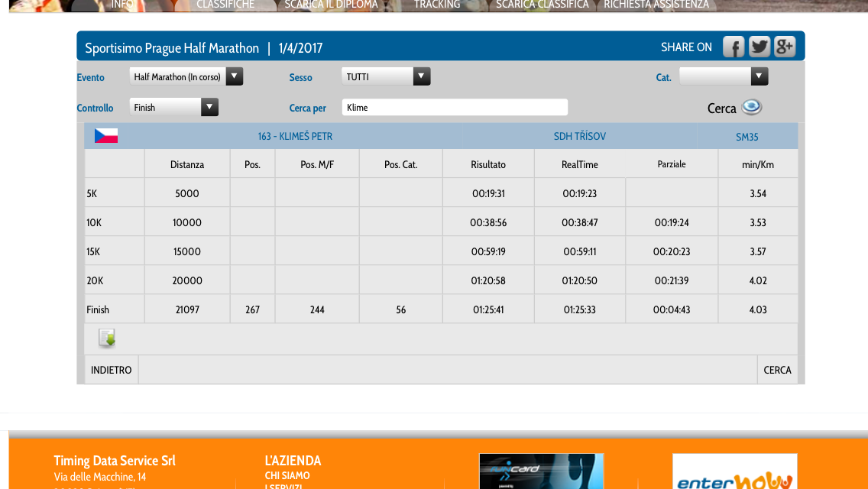Viewport: 868px width, 489px height.
Task: Click the 15K RealTime 00:59:11
Action: [580, 251]
